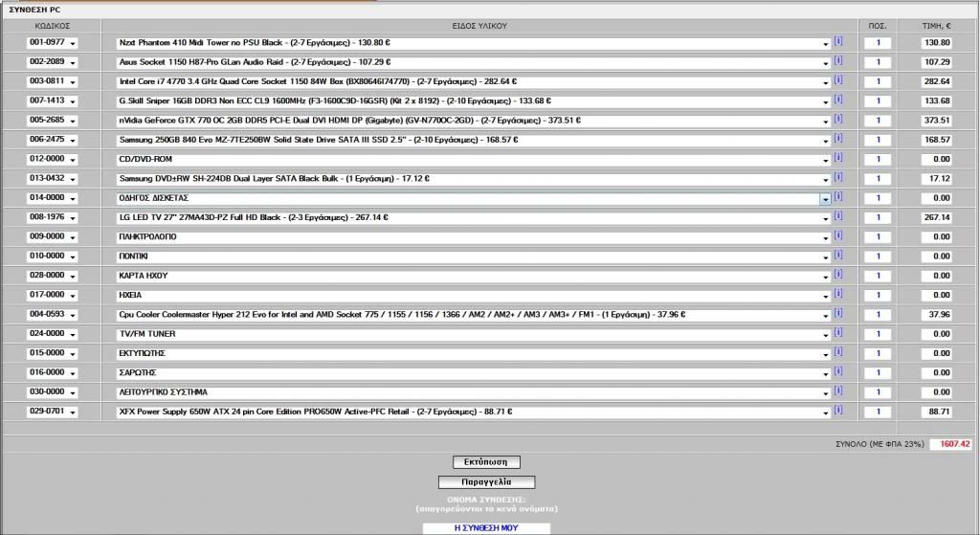View info icon for XFX Power Supply 650W
980x535 pixels.
[838, 411]
